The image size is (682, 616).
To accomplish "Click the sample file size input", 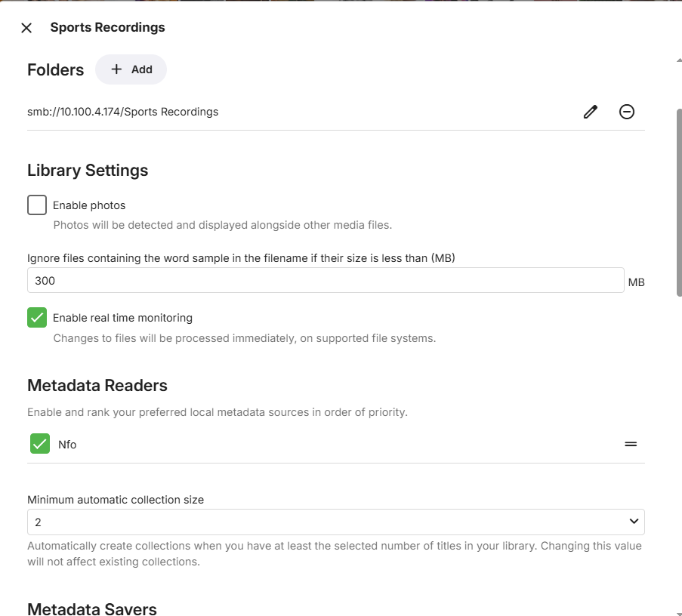I will coord(325,281).
